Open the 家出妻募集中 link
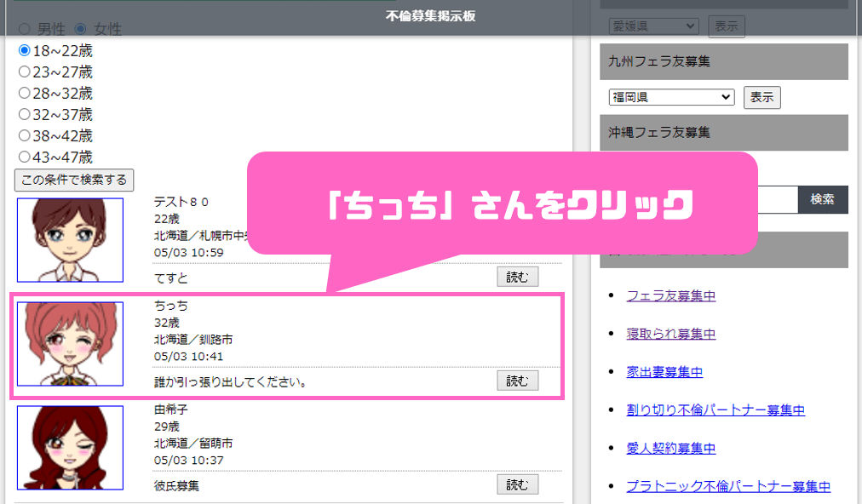 664,372
